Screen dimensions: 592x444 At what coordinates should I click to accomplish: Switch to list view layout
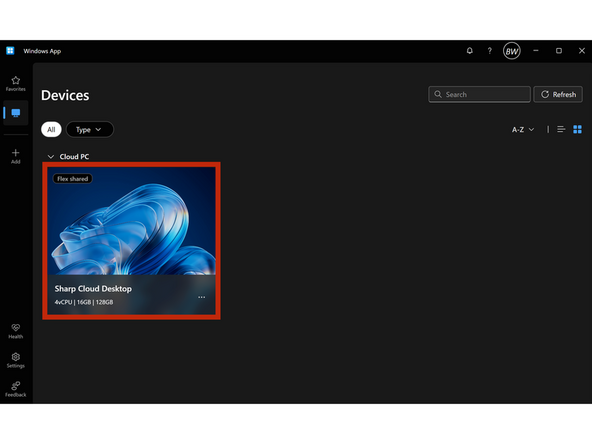561,130
